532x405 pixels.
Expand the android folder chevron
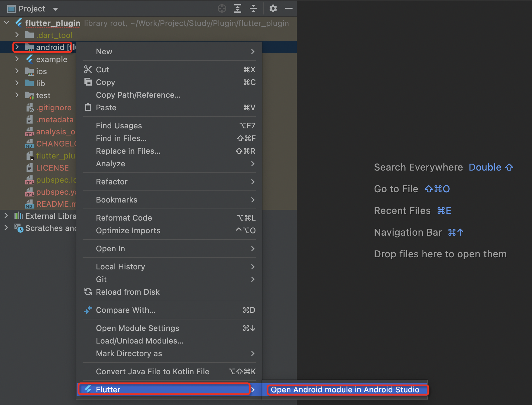17,47
